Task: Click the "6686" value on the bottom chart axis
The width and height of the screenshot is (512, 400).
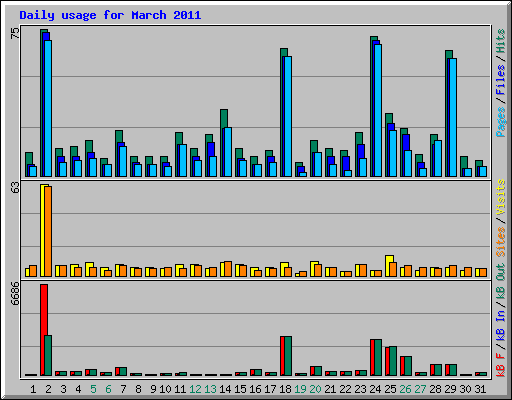Action: pos(15,293)
